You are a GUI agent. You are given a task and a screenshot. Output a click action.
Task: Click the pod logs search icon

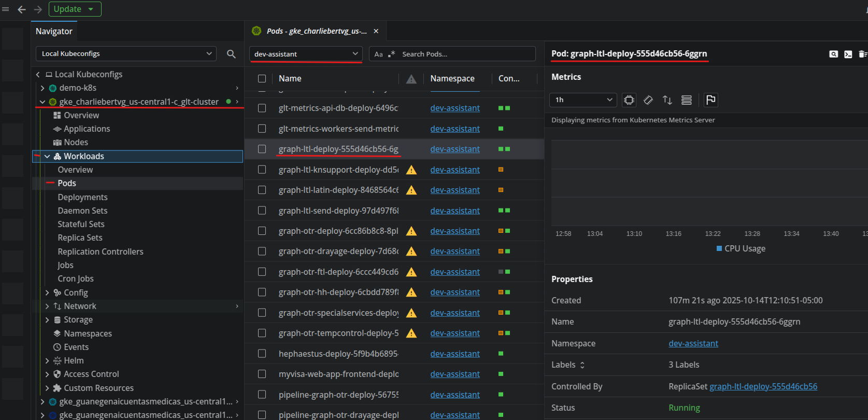pos(833,54)
